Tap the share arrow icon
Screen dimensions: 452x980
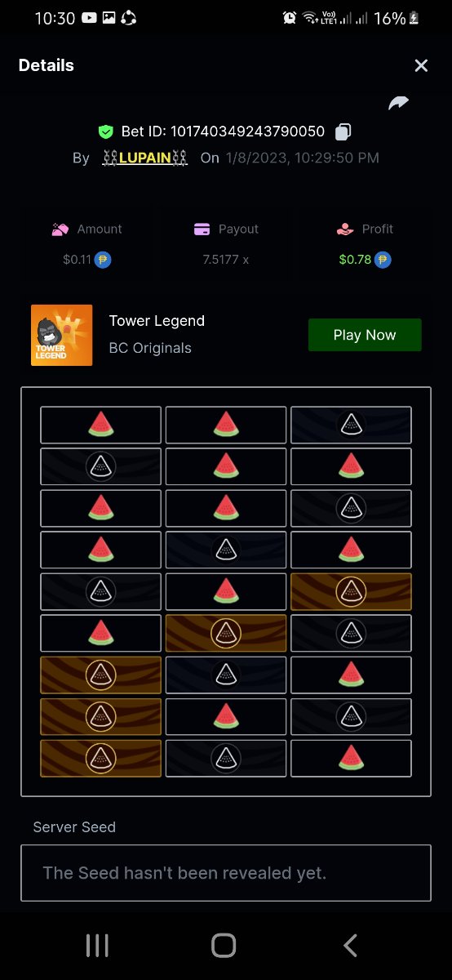pos(399,103)
